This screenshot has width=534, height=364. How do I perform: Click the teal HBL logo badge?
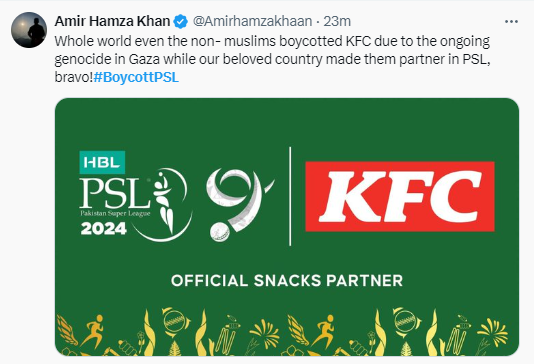coord(102,162)
